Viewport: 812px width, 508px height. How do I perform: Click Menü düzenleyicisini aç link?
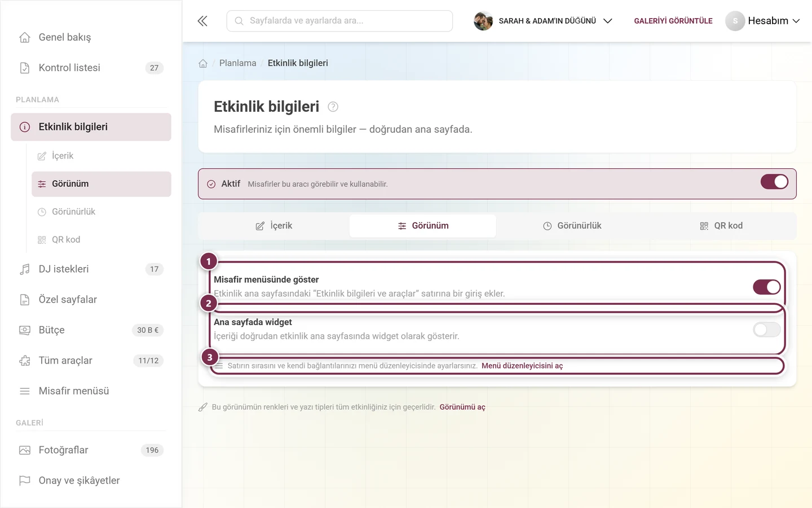(522, 366)
